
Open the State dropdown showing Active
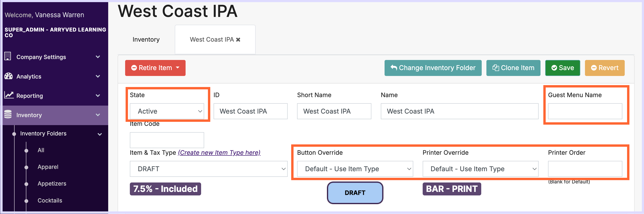tap(167, 111)
